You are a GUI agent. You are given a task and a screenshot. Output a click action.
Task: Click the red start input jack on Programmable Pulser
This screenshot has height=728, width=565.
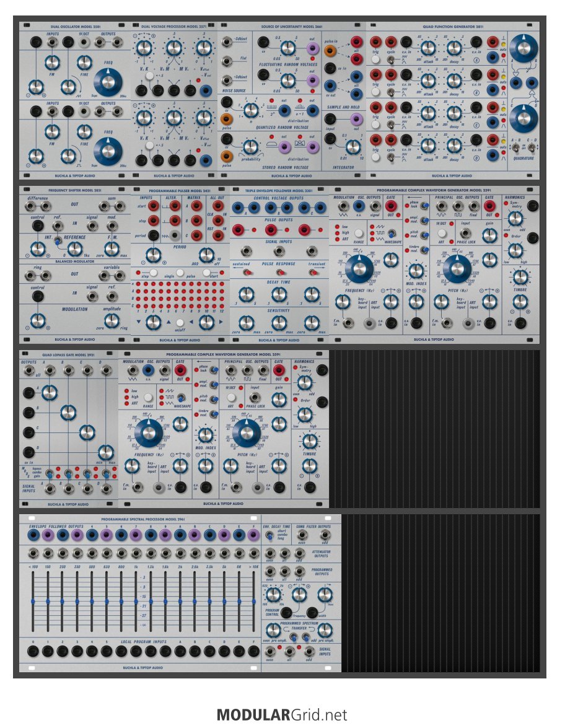click(153, 206)
